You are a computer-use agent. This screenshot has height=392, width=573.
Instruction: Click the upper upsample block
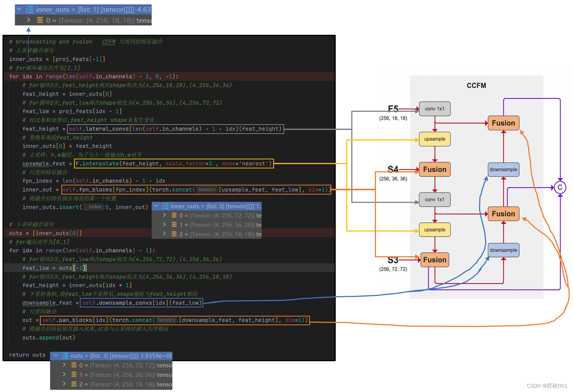pos(435,139)
